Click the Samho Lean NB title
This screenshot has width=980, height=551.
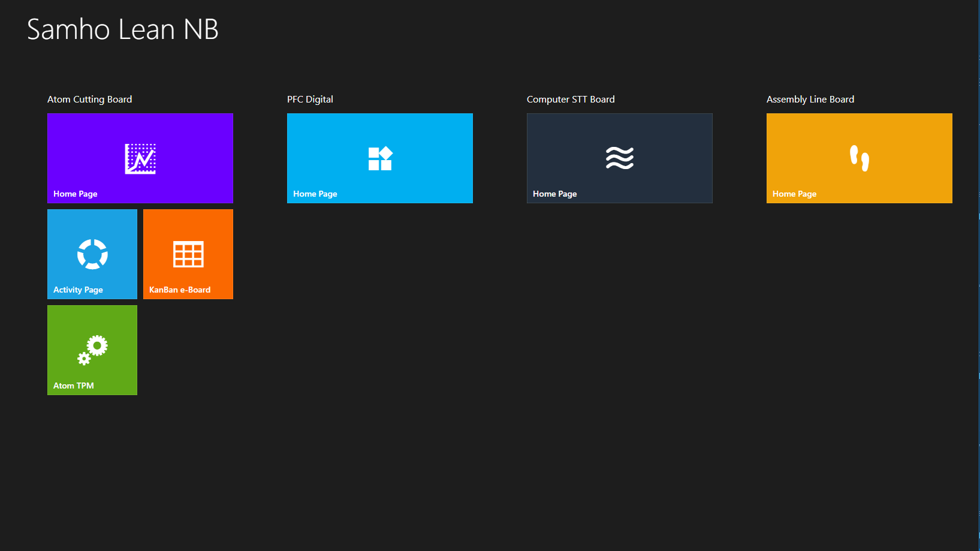coord(123,29)
